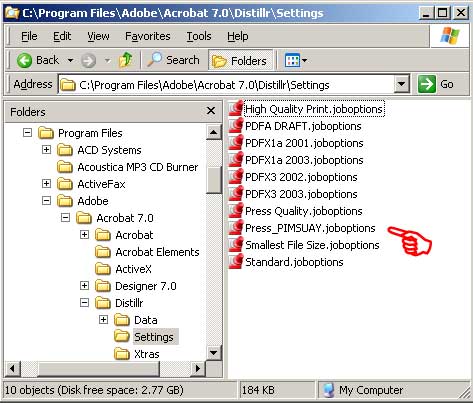This screenshot has width=473, height=403.
Task: Close the Folders pane with X
Action: tap(211, 111)
